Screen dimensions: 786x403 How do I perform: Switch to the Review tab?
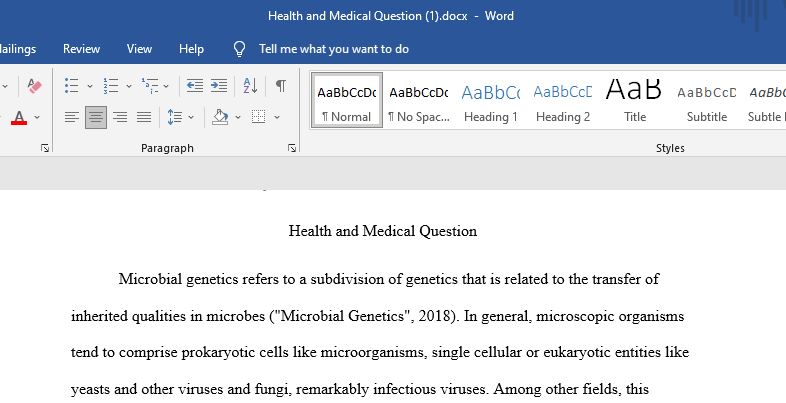point(81,49)
